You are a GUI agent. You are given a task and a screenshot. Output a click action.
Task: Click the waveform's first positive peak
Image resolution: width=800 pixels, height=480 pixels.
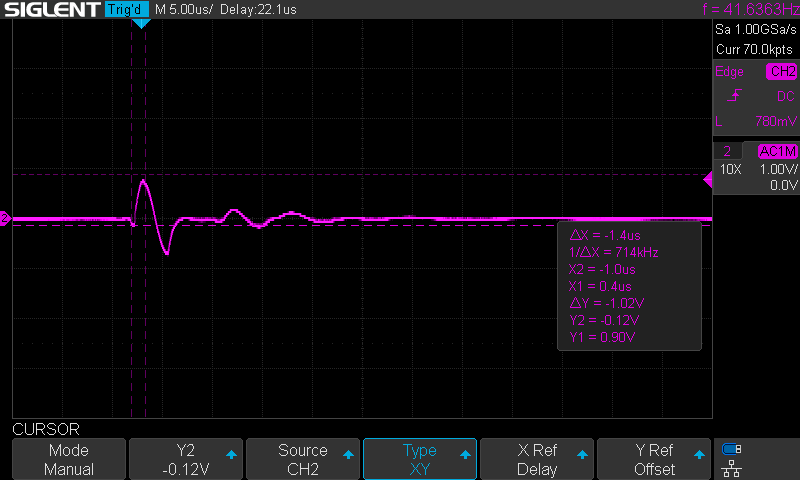click(143, 181)
